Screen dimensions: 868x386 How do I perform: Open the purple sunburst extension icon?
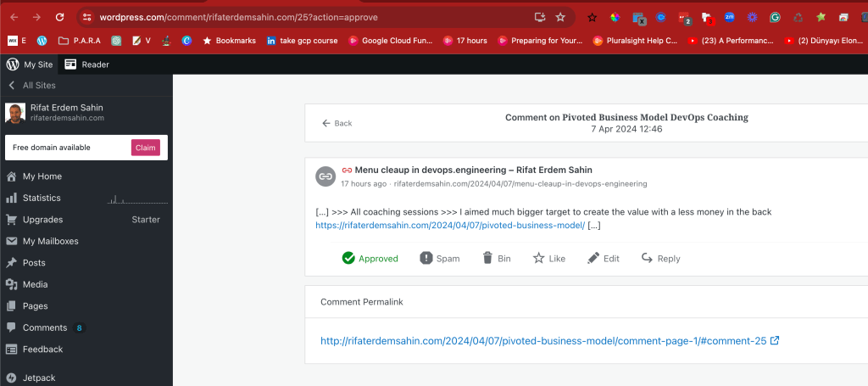pyautogui.click(x=752, y=17)
